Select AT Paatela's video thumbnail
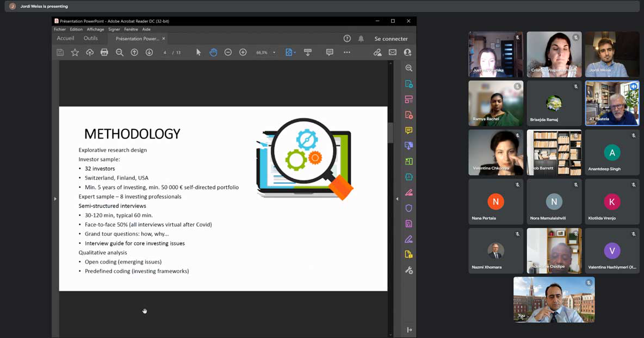The width and height of the screenshot is (644, 338). click(612, 103)
